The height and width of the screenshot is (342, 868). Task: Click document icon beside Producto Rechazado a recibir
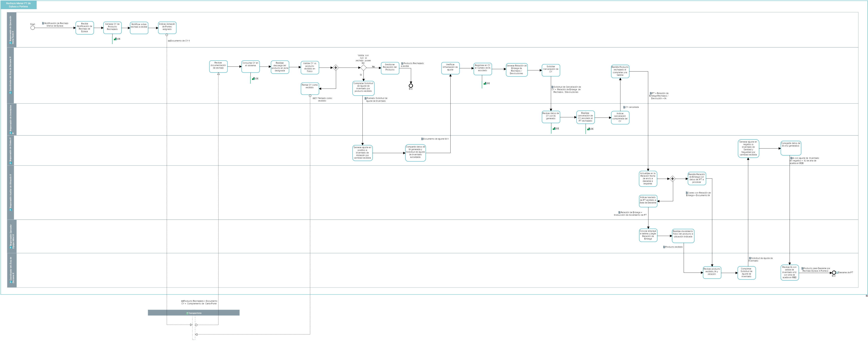(402, 63)
